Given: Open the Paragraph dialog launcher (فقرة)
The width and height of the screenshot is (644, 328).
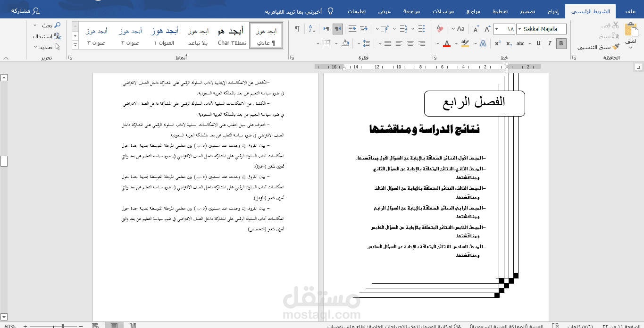Looking at the screenshot, I should 293,58.
